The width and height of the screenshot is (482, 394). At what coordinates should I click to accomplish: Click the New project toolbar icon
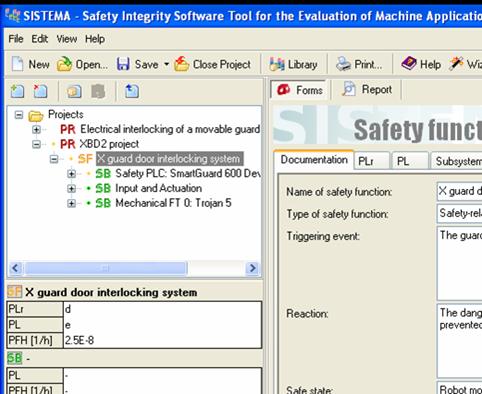(18, 64)
